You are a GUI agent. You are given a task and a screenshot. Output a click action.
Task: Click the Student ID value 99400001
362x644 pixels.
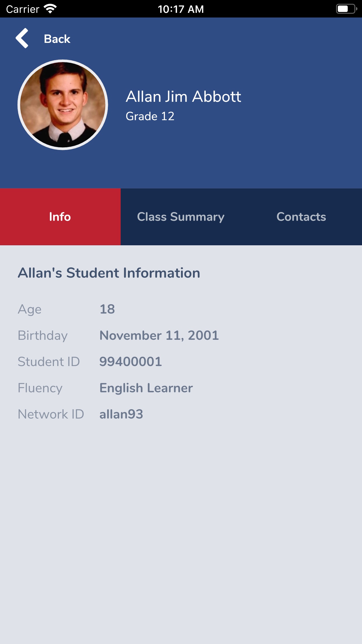(131, 362)
